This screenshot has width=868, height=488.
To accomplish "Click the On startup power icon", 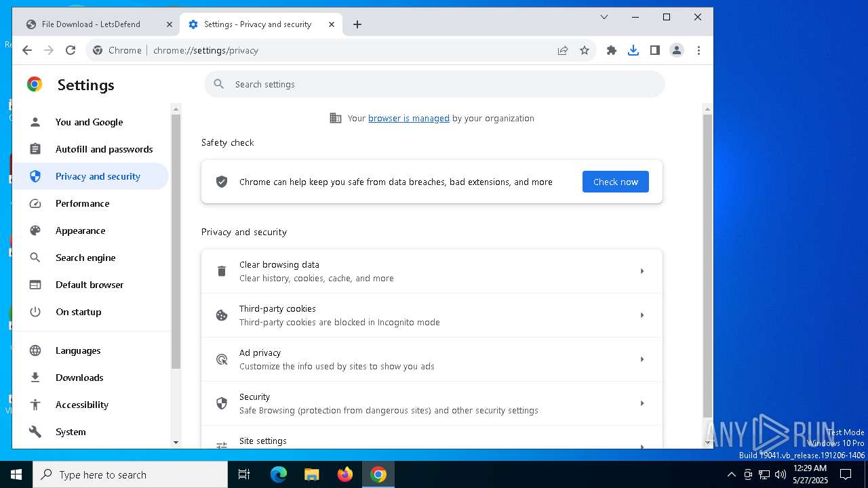I will pyautogui.click(x=35, y=312).
